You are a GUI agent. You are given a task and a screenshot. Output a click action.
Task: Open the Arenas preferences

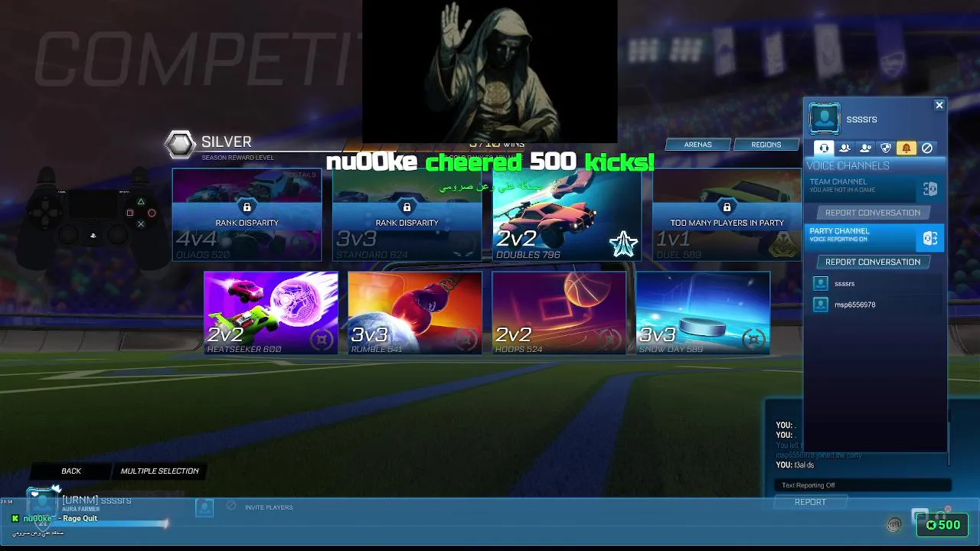click(697, 145)
